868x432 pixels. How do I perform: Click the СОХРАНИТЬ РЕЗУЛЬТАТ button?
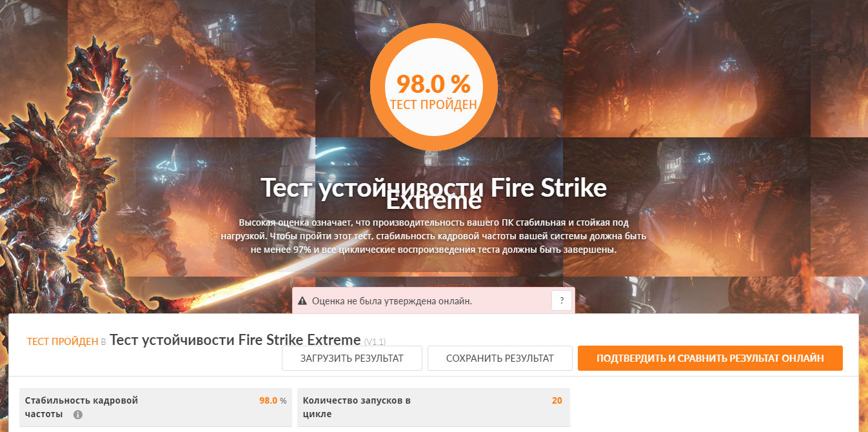coord(500,358)
